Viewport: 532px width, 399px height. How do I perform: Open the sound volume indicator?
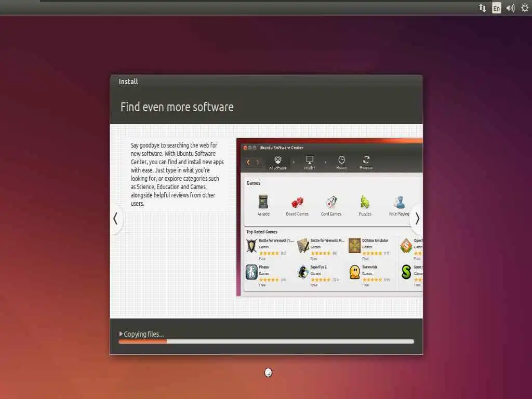click(x=510, y=8)
